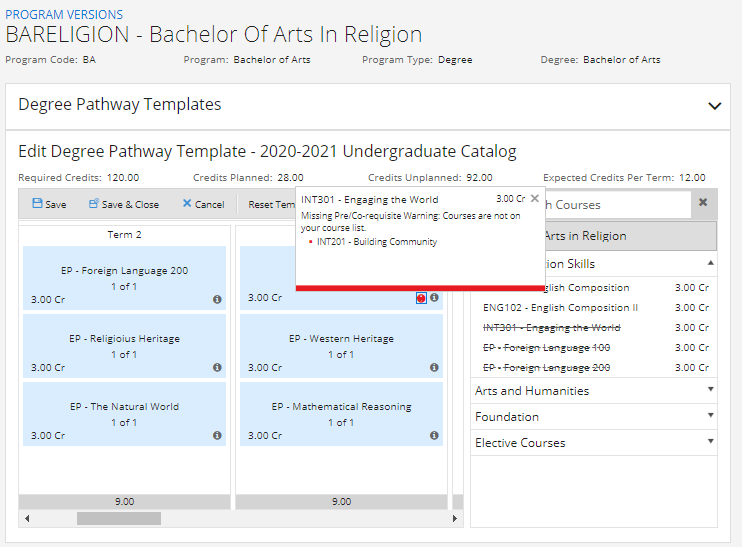Click the Cancel X icon
This screenshot has width=742, height=547.
coord(187,204)
